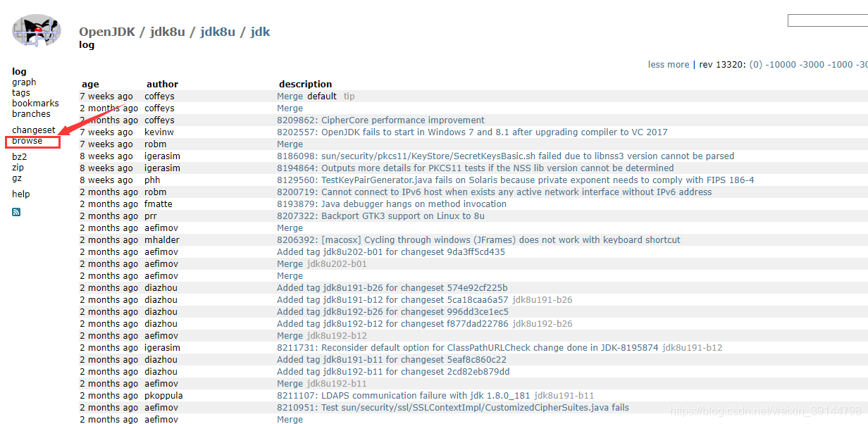Go to revision (0) link
The width and height of the screenshot is (868, 424).
pyautogui.click(x=755, y=65)
